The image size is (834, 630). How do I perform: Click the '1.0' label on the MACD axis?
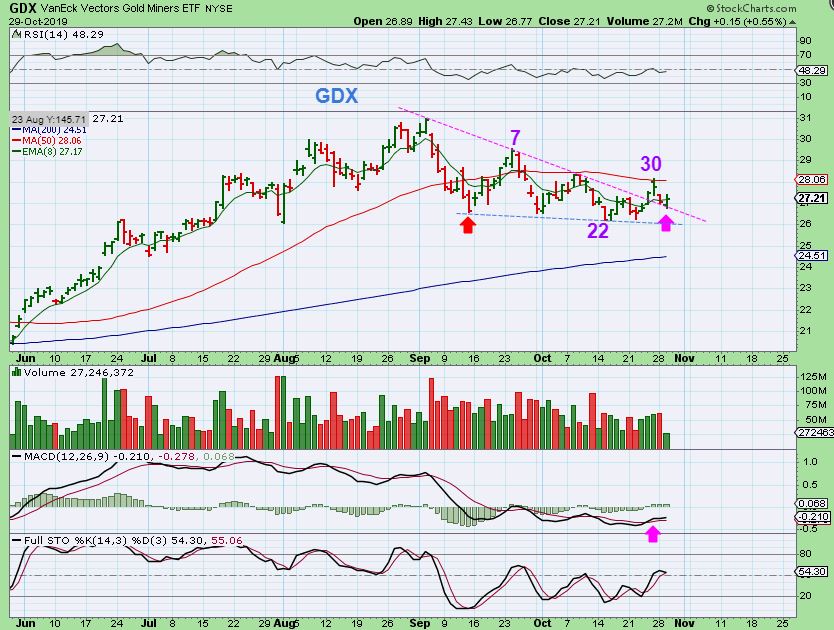click(x=810, y=462)
